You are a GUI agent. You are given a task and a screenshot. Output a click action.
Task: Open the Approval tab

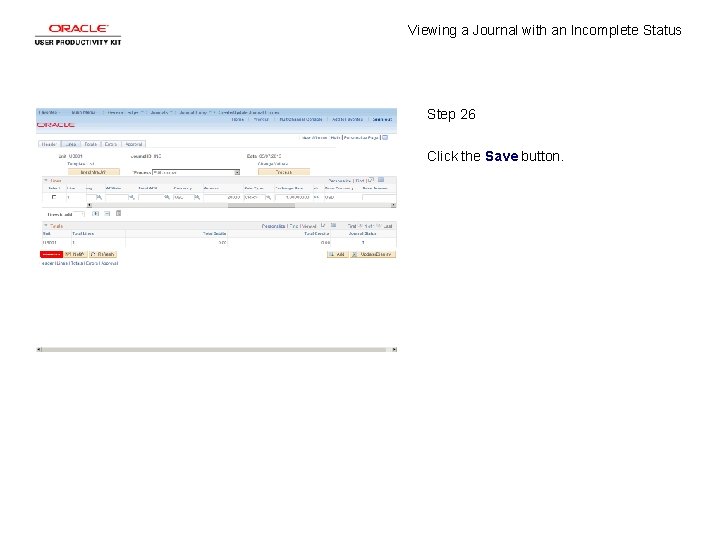pos(134,144)
